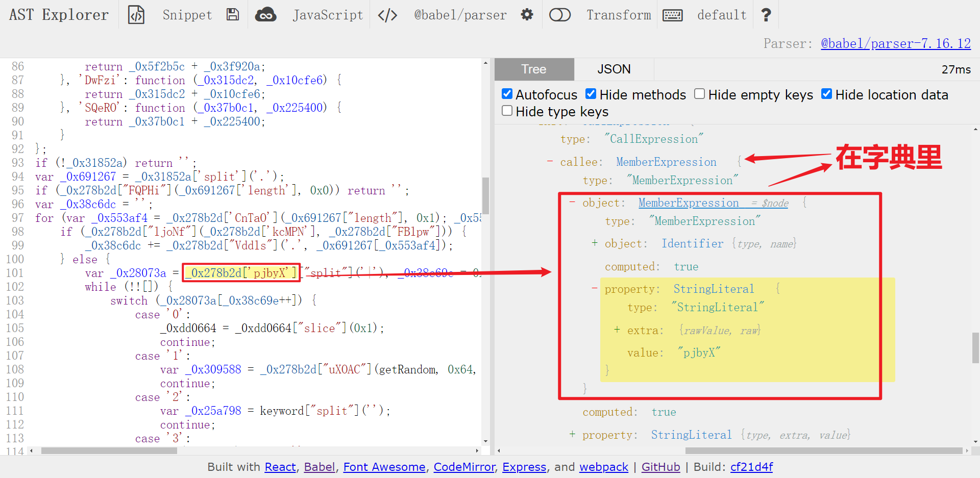Image resolution: width=980 pixels, height=478 pixels.
Task: Uncheck Hide methods checkbox
Action: (x=591, y=94)
